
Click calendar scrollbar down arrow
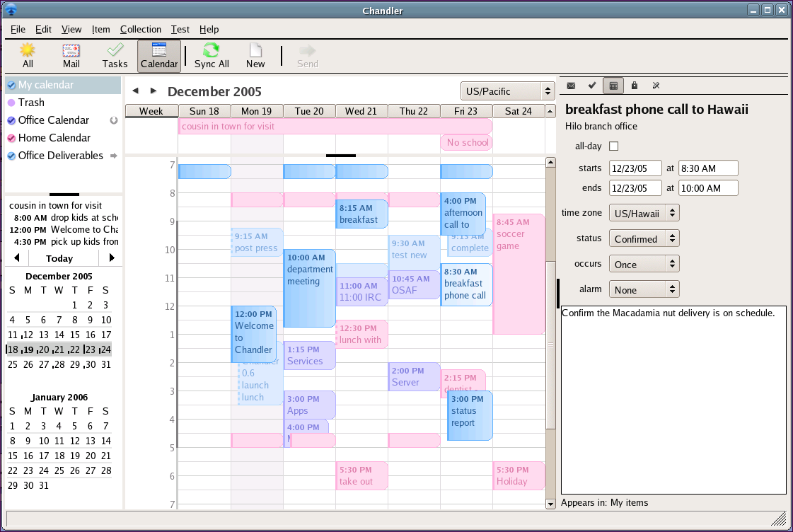551,504
